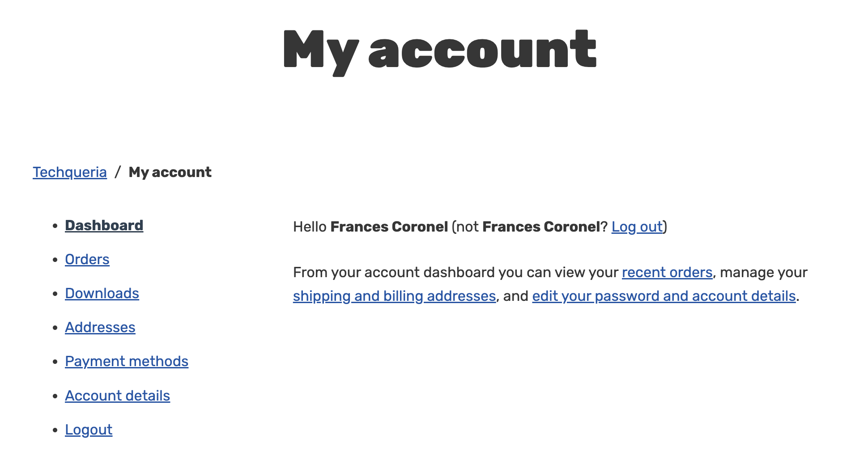
Task: Click the bold My account breadcrumb text
Action: click(170, 172)
